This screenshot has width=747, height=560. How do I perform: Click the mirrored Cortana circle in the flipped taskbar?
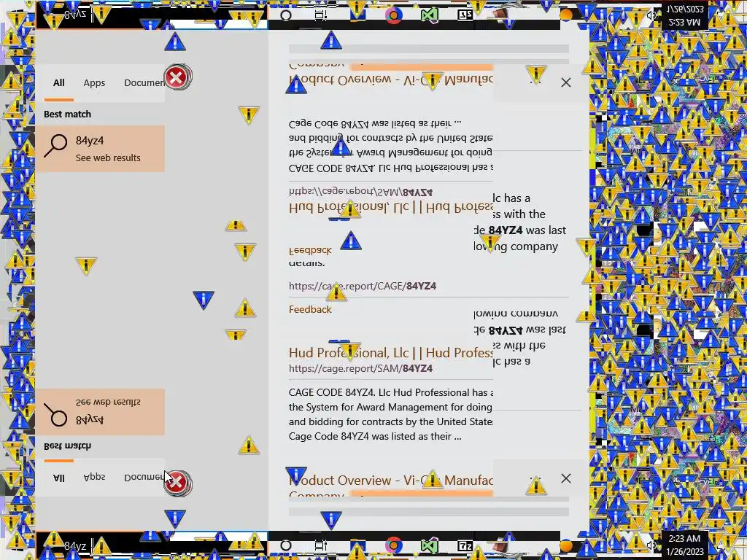pyautogui.click(x=286, y=15)
